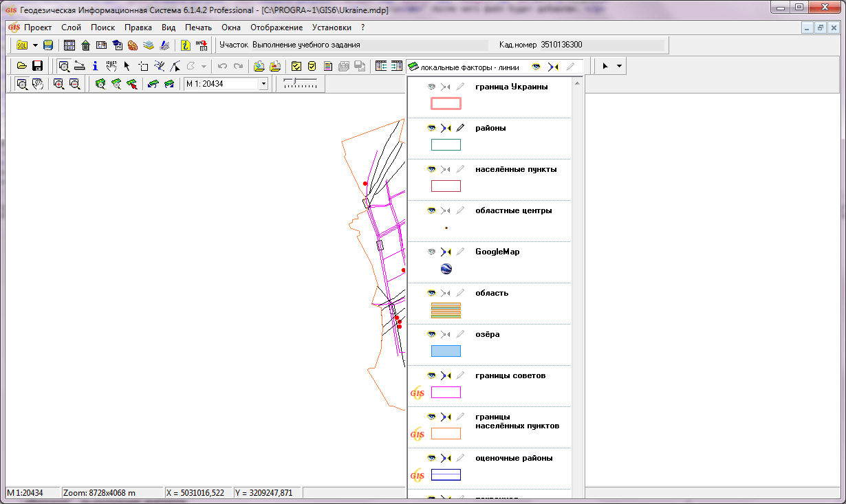846x504 pixels.
Task: Click the blue database icon beside SQL
Action: coord(48,45)
